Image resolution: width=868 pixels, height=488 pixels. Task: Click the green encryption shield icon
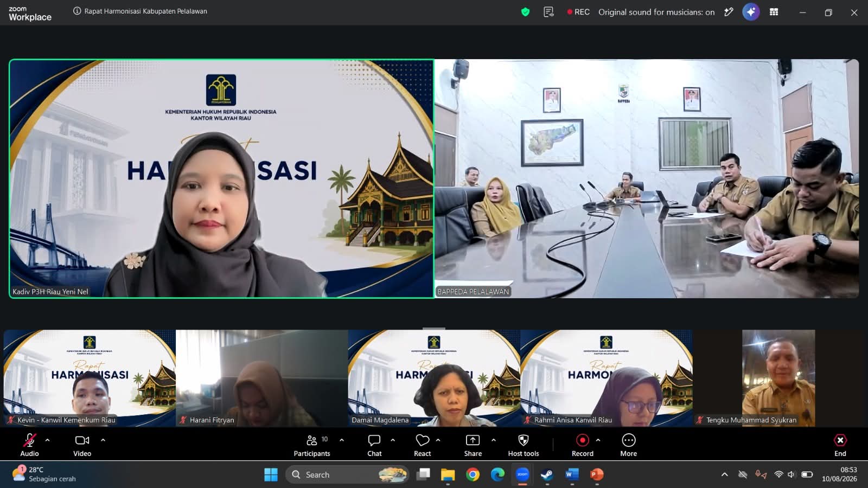(x=525, y=12)
